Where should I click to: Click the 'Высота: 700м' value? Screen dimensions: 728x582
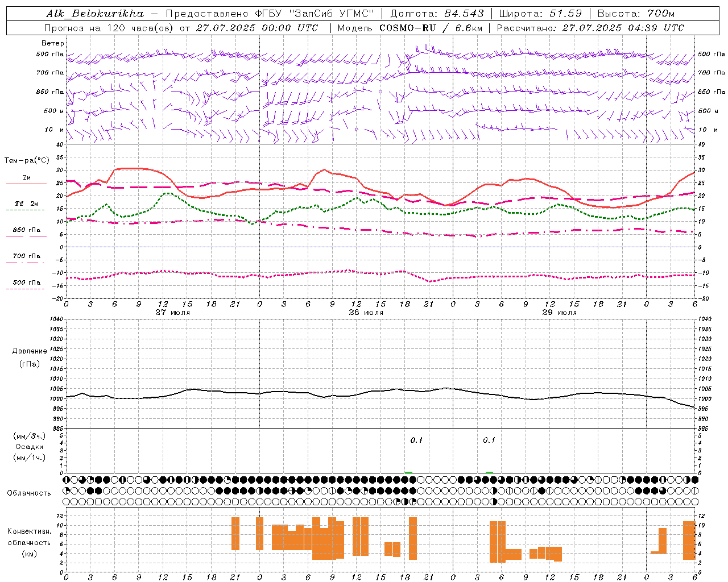click(x=636, y=14)
